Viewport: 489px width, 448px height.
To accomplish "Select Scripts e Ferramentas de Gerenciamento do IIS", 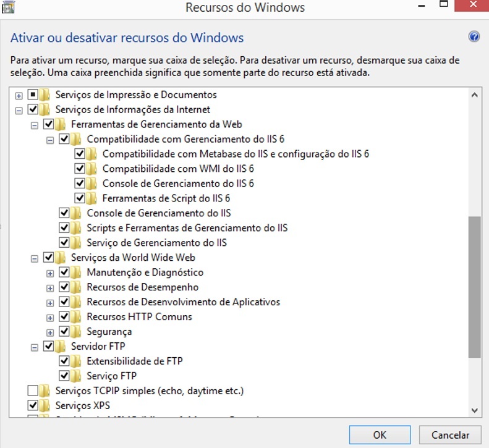I will pos(187,228).
